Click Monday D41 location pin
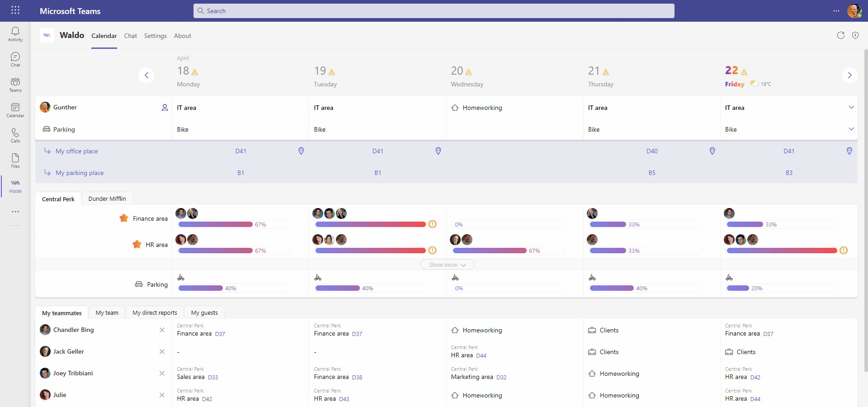 point(301,151)
